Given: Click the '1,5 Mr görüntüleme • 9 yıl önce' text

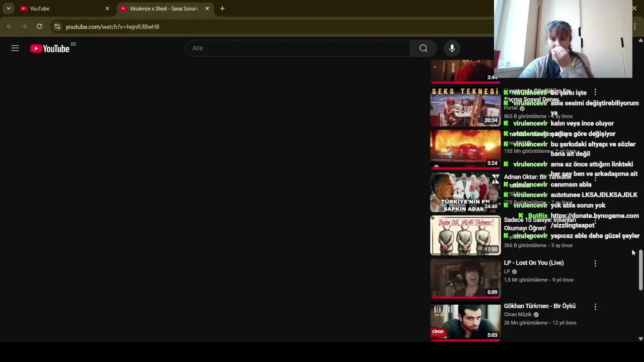Looking at the screenshot, I should [x=539, y=280].
